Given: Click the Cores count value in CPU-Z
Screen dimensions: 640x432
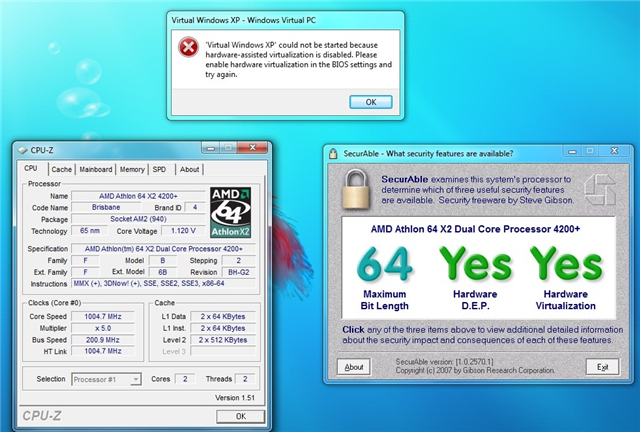Looking at the screenshot, I should tap(185, 379).
